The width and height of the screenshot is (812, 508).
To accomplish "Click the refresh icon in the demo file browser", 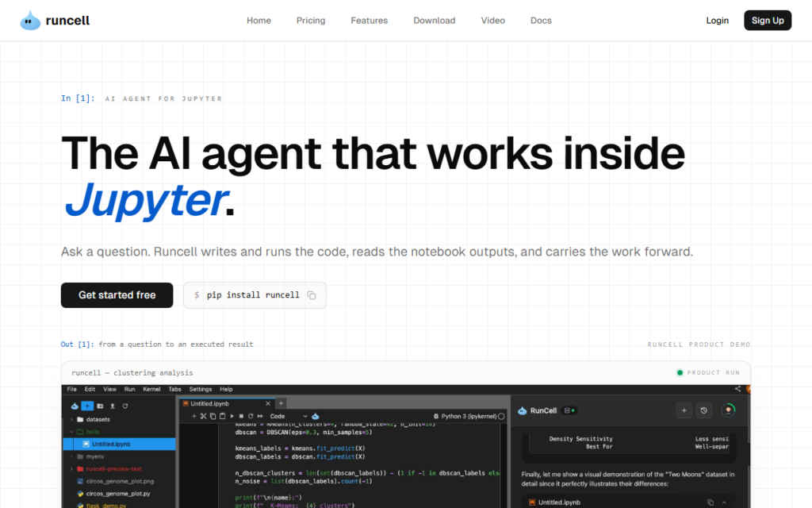I will (x=124, y=406).
